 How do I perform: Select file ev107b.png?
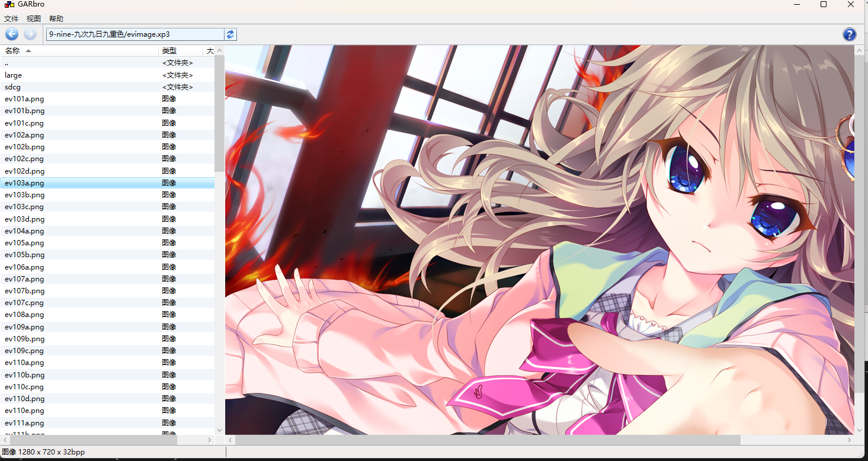(x=107, y=291)
